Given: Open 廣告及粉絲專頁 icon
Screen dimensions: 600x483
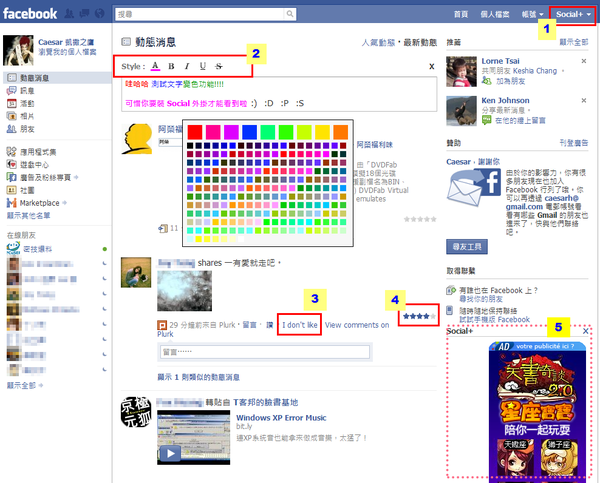Looking at the screenshot, I should click(11, 177).
